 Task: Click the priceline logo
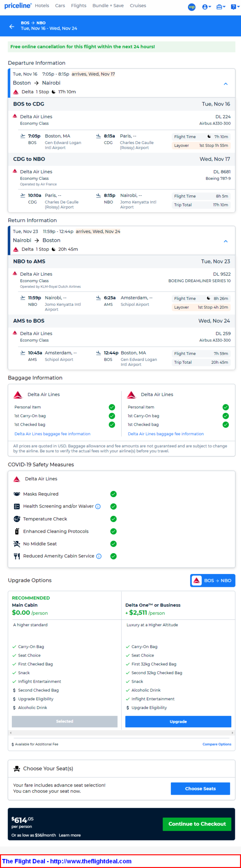18,6
